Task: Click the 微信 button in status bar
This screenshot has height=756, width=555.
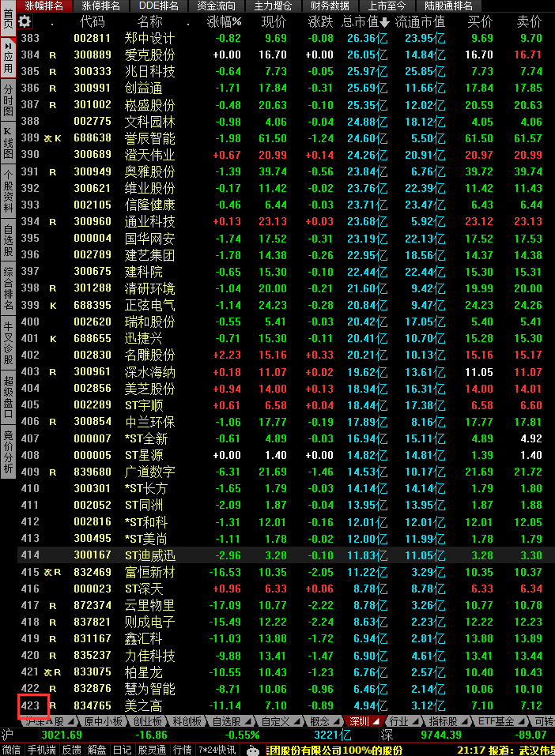Action: click(12, 750)
